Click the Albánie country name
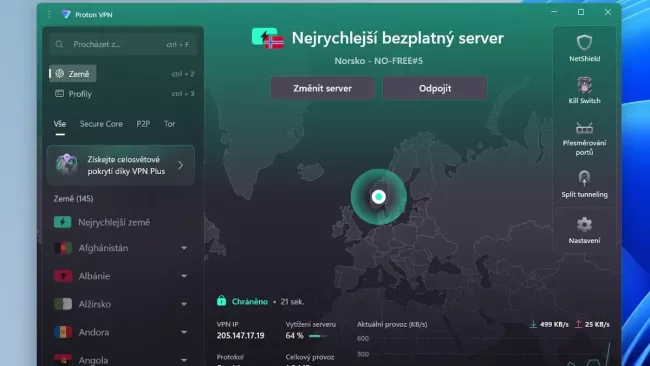 pos(94,276)
